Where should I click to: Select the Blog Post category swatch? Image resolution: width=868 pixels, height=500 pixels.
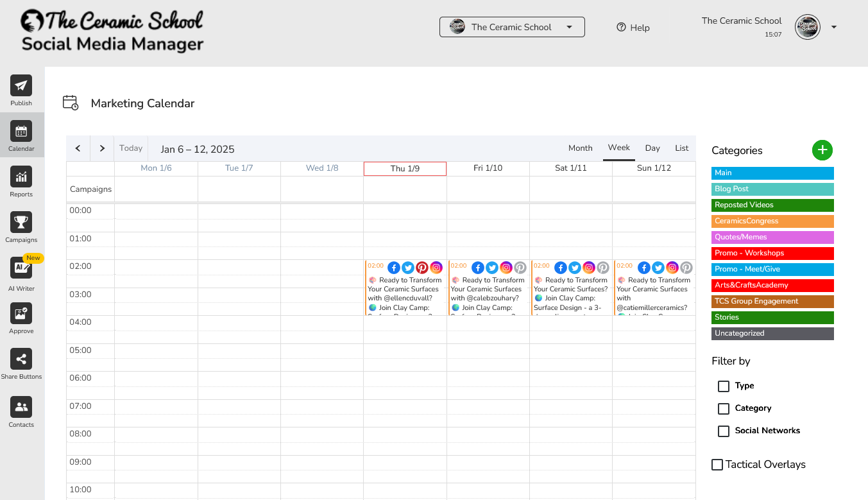click(772, 189)
